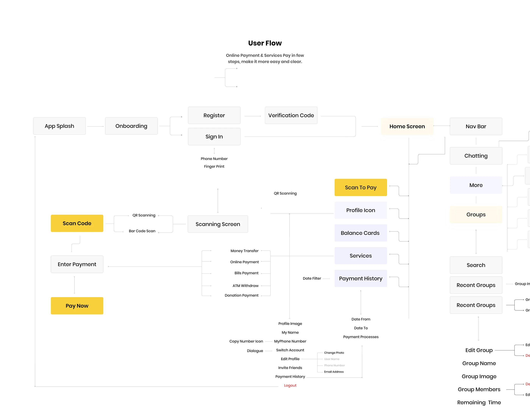This screenshot has width=530, height=420.
Task: Select the Nav Bar box
Action: pos(476,127)
